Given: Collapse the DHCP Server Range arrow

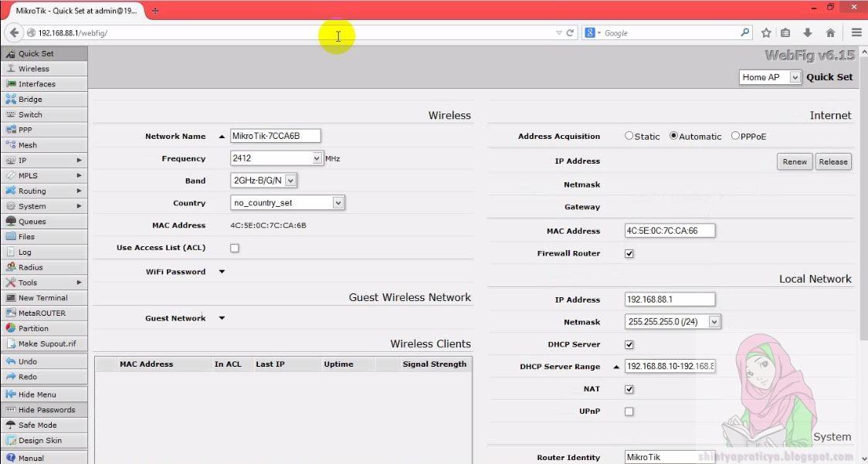Looking at the screenshot, I should [x=616, y=367].
